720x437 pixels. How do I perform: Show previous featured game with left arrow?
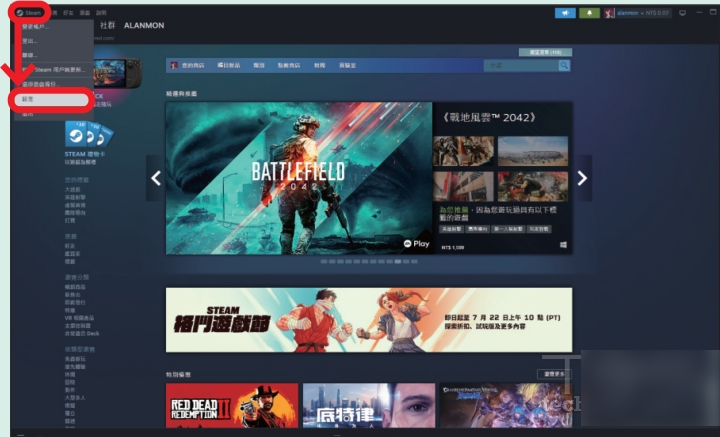pos(156,178)
